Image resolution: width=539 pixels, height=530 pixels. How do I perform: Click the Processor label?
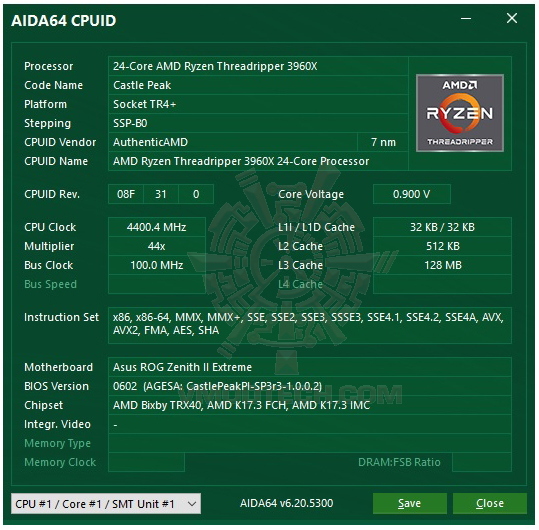click(48, 66)
